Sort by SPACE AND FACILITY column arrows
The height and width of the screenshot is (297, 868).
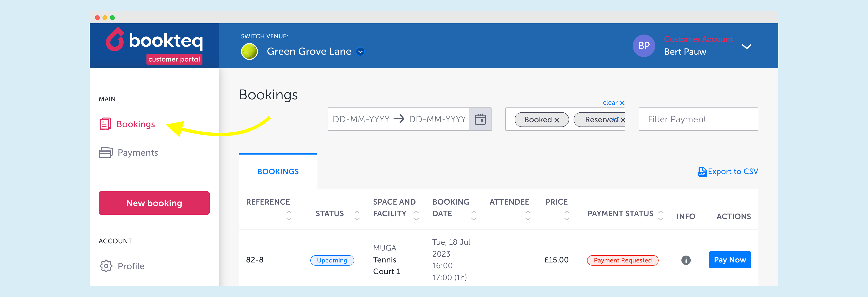coord(416,215)
